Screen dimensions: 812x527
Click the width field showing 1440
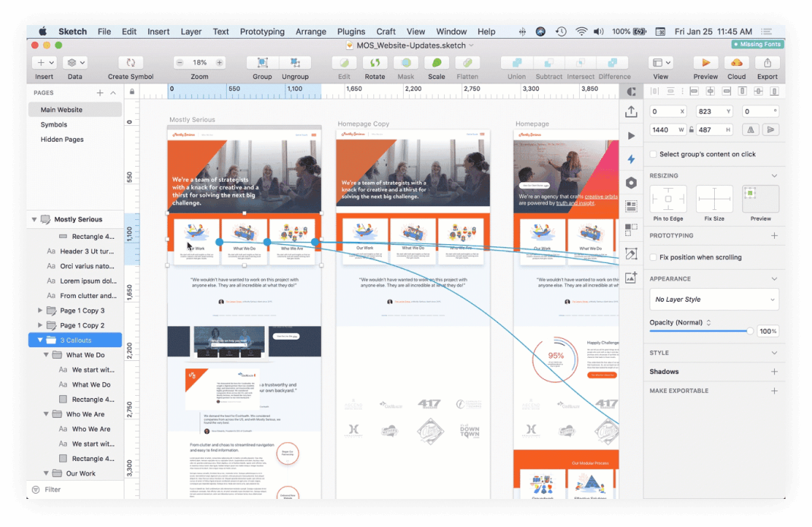coord(669,130)
